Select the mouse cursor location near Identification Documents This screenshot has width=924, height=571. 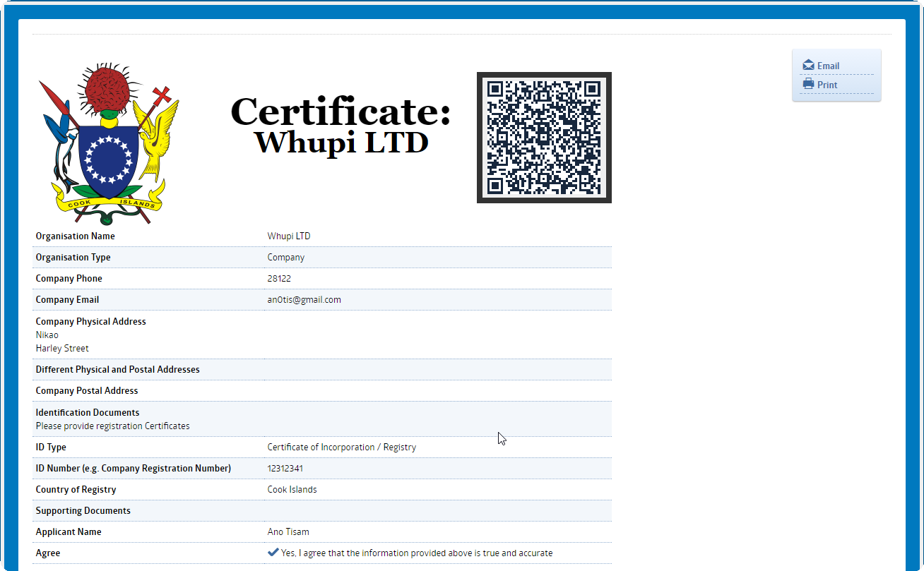point(501,438)
